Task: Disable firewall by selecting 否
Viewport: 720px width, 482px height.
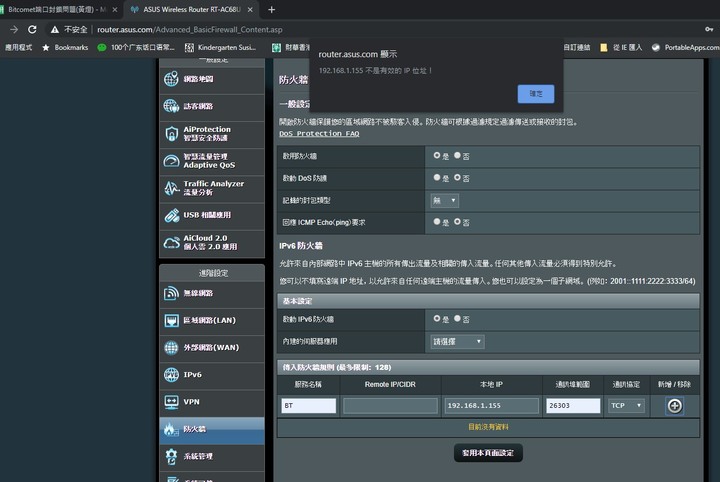Action: tap(457, 156)
